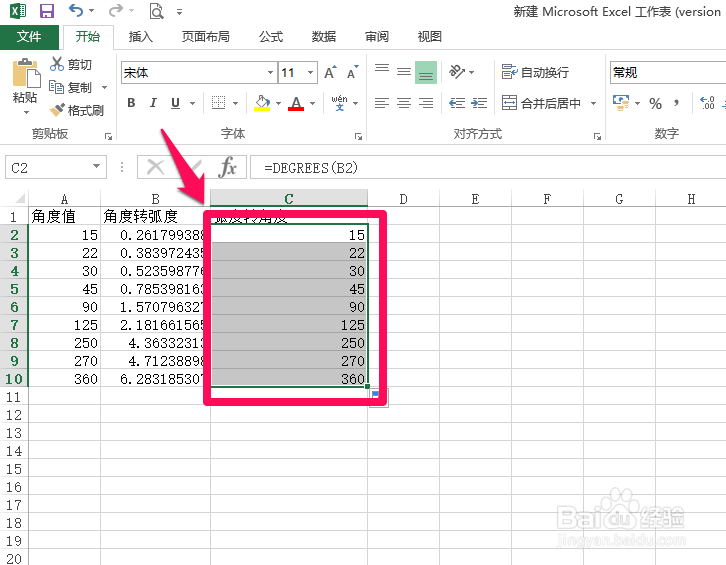726x565 pixels.
Task: Expand the 复制 copy dropdown arrow
Action: (104, 87)
